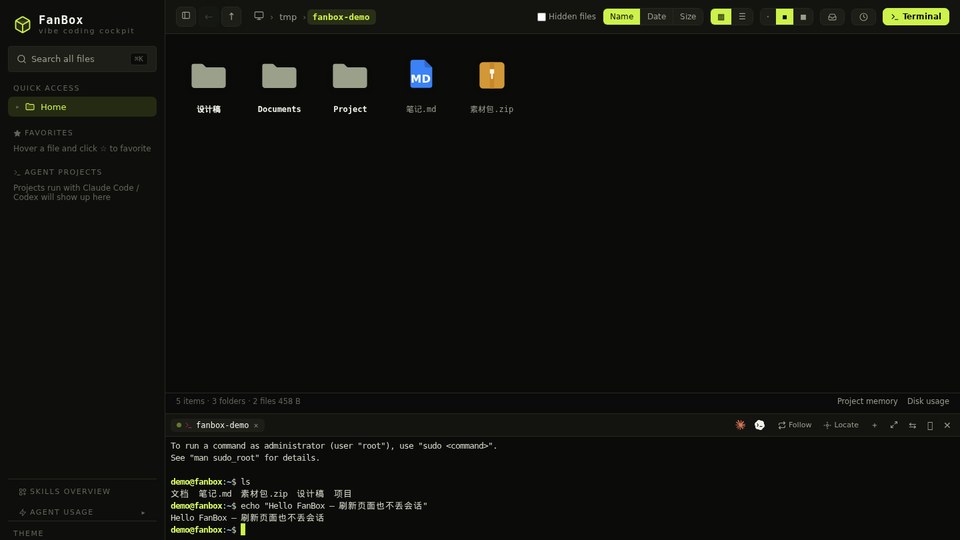Click Locate in the terminal bar
The image size is (960, 540).
[841, 425]
